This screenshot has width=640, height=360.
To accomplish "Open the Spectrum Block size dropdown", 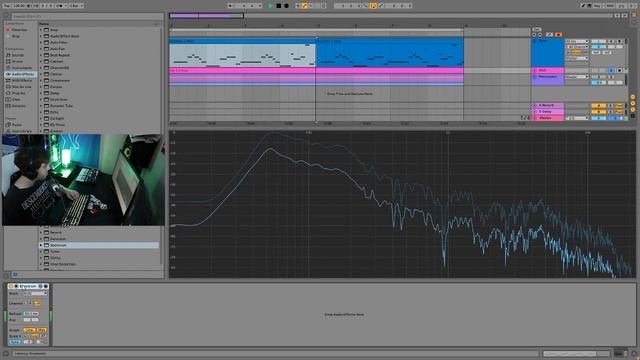I will [x=35, y=293].
